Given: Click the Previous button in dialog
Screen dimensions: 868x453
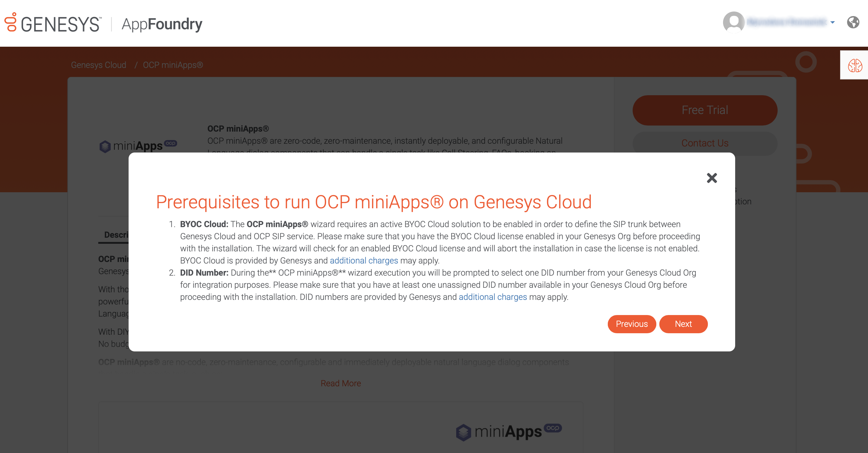Looking at the screenshot, I should click(631, 324).
